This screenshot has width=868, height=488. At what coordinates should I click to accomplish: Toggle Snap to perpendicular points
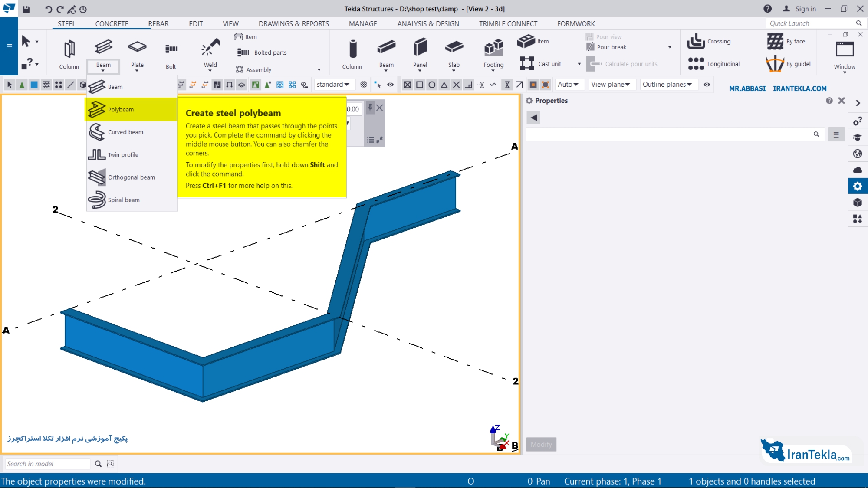(468, 85)
